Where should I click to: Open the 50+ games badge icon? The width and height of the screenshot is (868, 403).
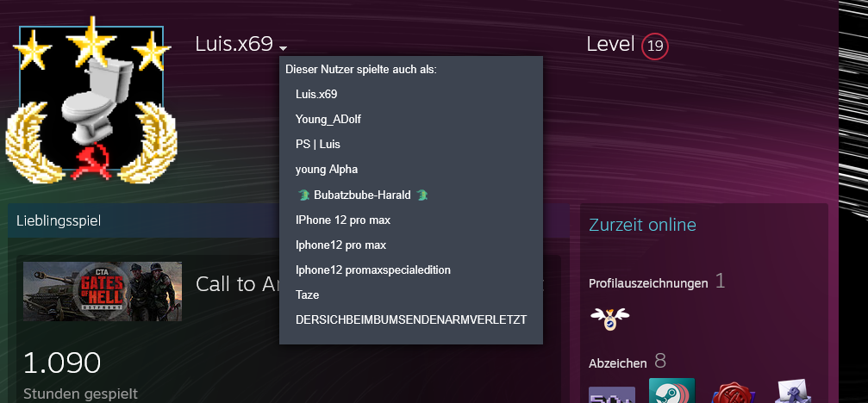click(x=612, y=394)
